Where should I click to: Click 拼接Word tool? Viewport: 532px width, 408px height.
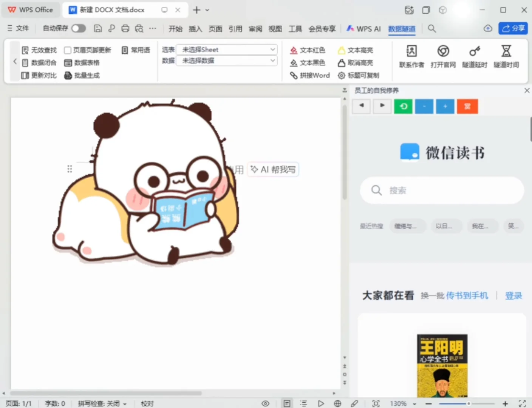(x=310, y=76)
